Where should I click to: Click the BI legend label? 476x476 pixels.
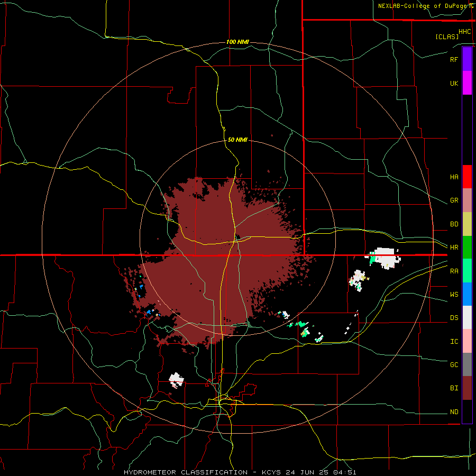point(454,388)
